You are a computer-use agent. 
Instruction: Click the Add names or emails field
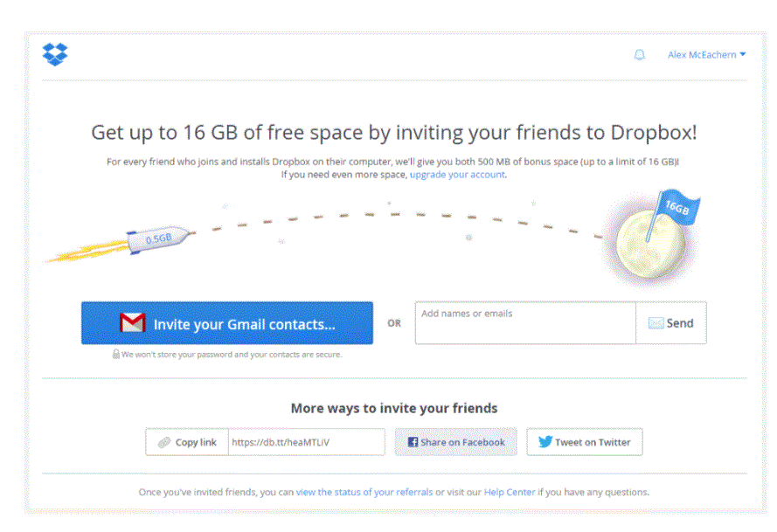524,323
